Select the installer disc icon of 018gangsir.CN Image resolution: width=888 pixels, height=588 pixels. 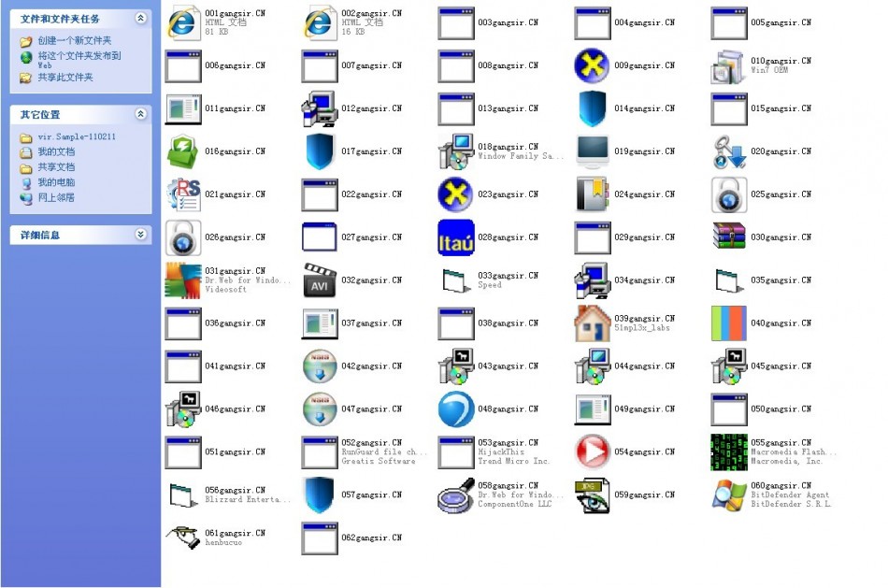pos(456,151)
